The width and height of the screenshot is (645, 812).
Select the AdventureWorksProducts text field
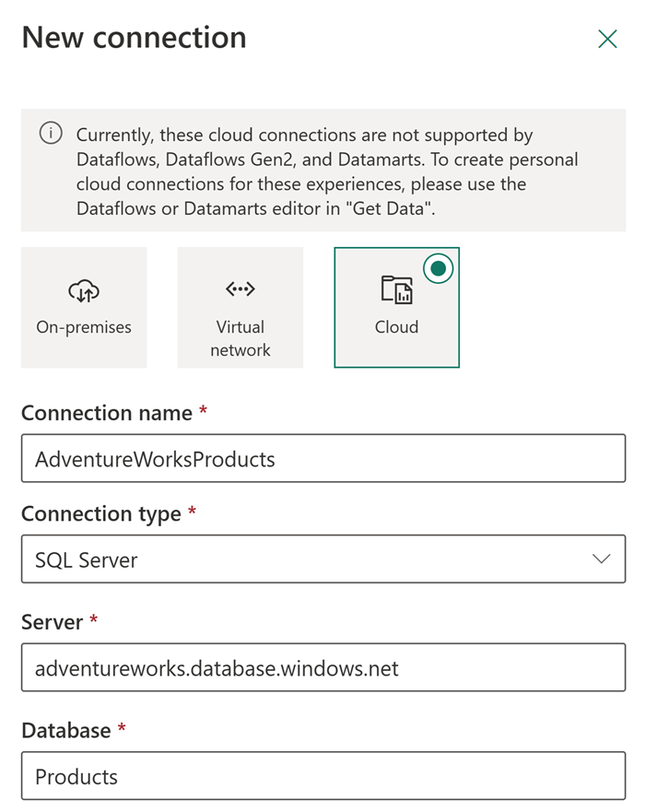tap(322, 458)
